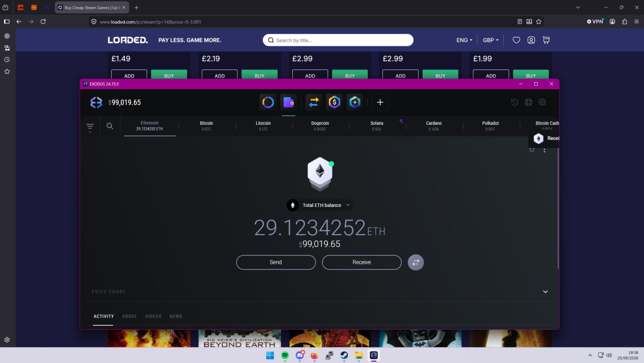Open the Loaded wishlist heart icon
This screenshot has height=363, width=644.
click(x=516, y=40)
